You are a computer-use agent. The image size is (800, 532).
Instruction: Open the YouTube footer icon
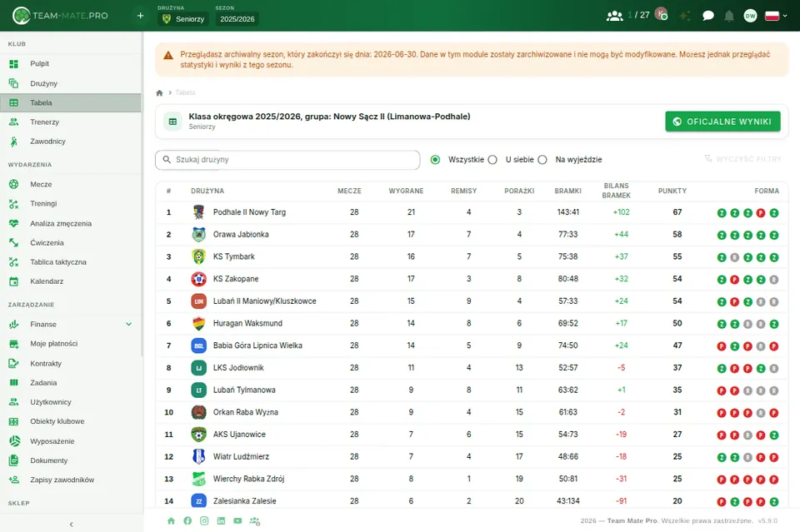pos(237,521)
